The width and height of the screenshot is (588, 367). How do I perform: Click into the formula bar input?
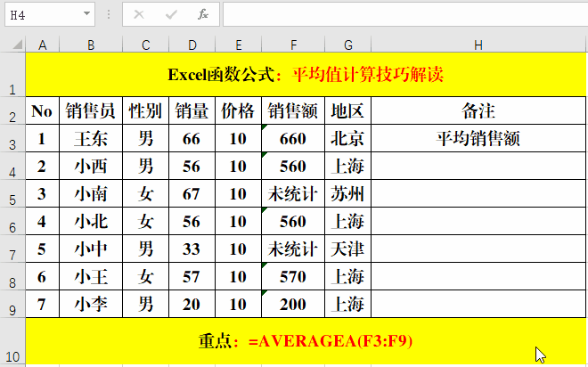pyautogui.click(x=405, y=14)
